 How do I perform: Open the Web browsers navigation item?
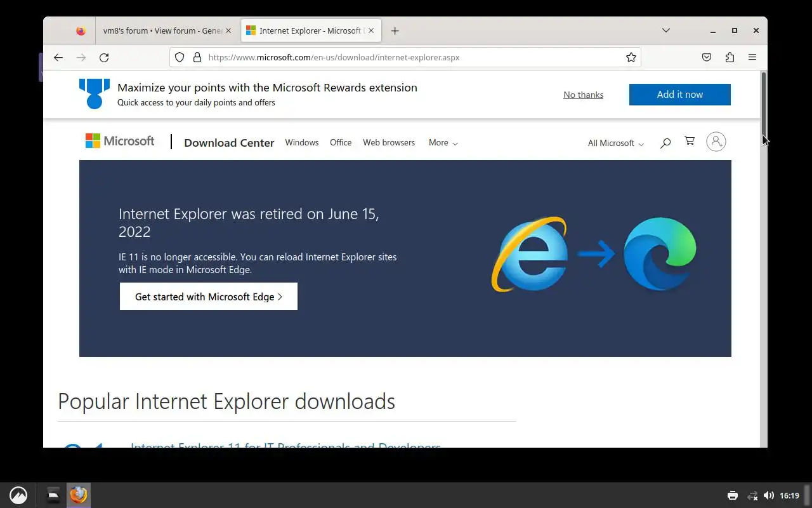[389, 142]
